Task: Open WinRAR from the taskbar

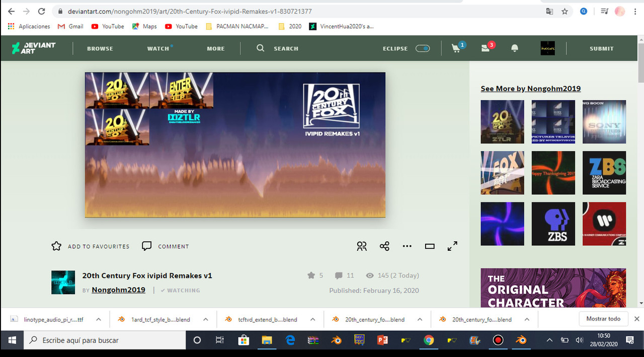Action: pyautogui.click(x=313, y=340)
